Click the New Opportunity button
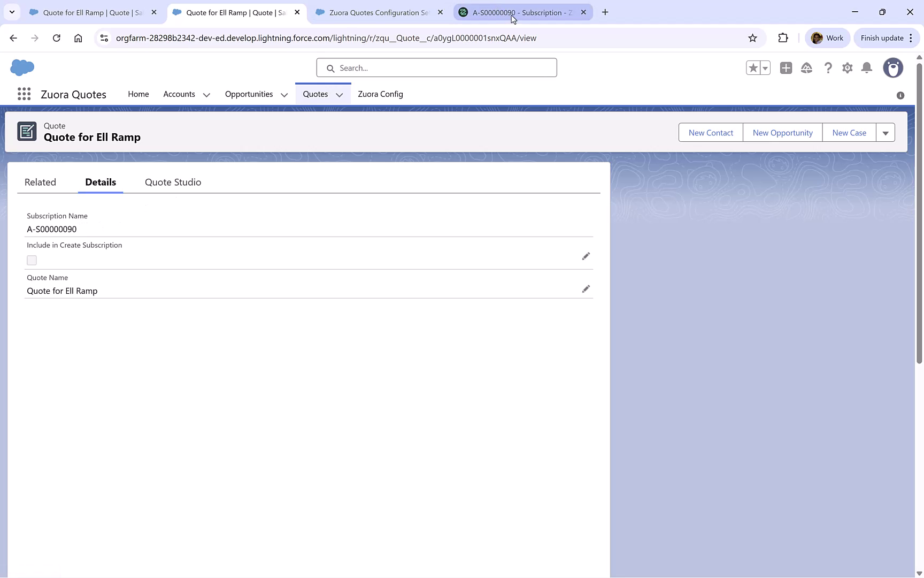 [x=782, y=132]
